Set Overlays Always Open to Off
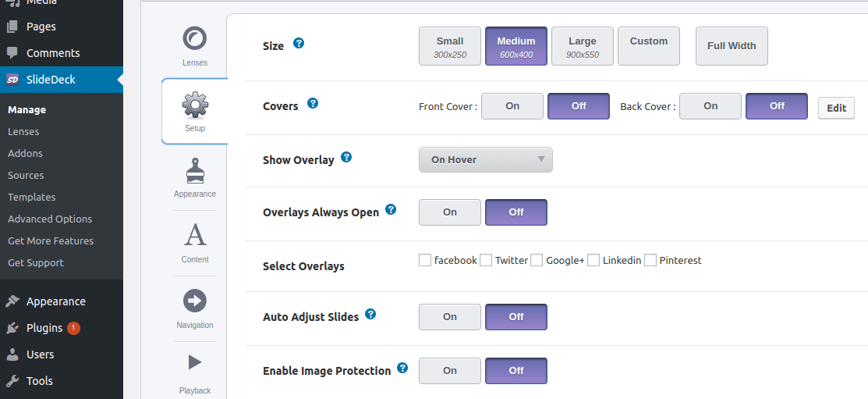The width and height of the screenshot is (868, 399). [x=516, y=212]
